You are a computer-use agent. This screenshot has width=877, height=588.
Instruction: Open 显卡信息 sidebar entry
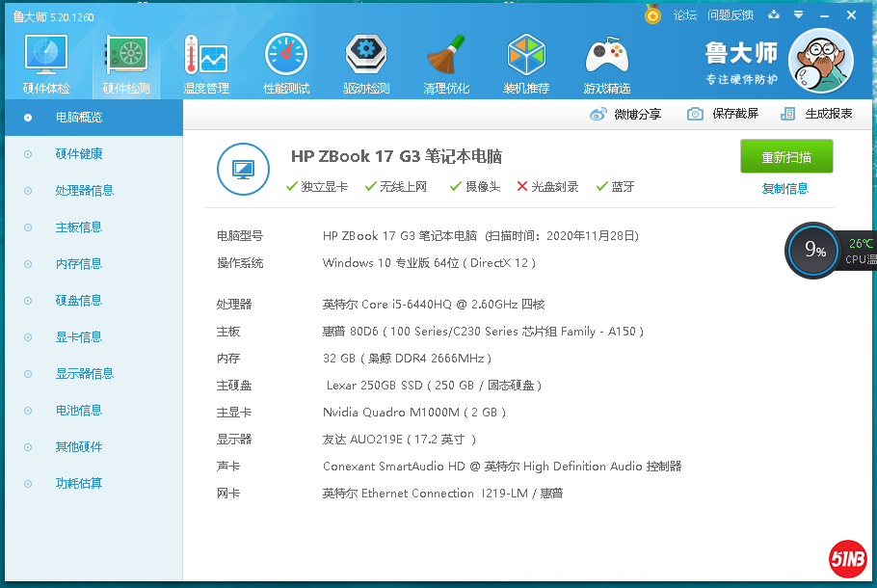pos(78,337)
